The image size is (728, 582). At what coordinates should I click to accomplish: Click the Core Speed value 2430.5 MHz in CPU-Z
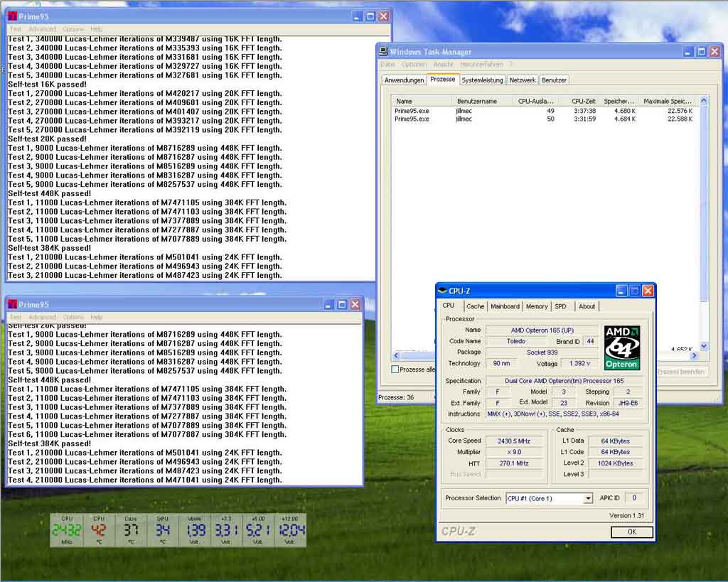pyautogui.click(x=514, y=441)
